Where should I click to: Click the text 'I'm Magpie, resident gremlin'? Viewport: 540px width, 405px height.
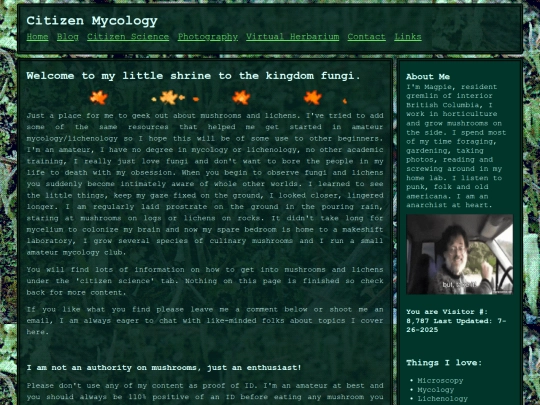click(451, 91)
